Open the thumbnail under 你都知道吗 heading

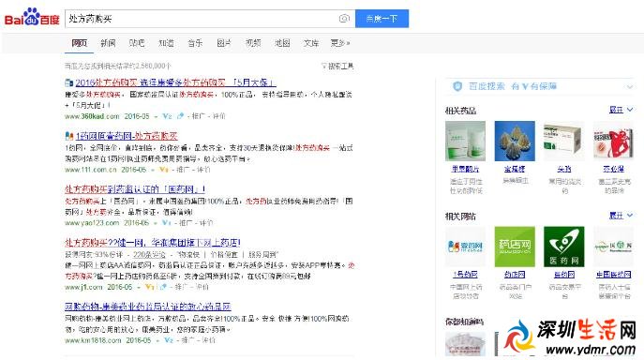tap(465, 343)
